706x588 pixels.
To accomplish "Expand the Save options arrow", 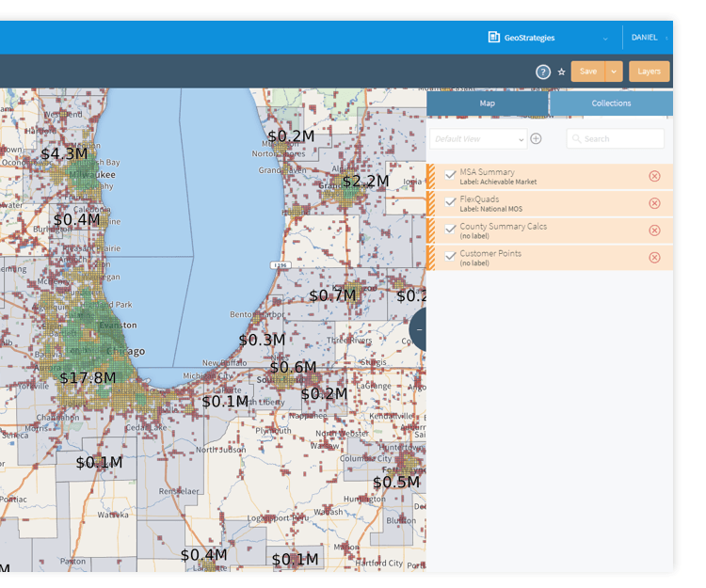I will point(614,72).
